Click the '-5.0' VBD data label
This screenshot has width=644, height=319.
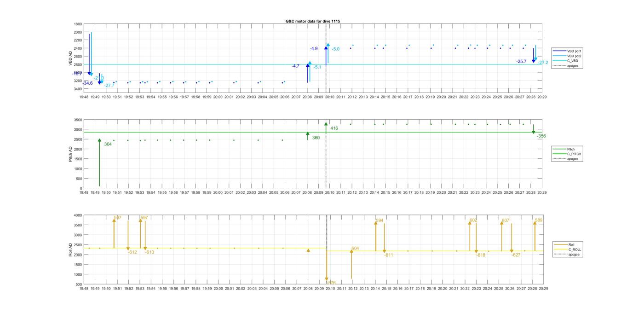336,49
